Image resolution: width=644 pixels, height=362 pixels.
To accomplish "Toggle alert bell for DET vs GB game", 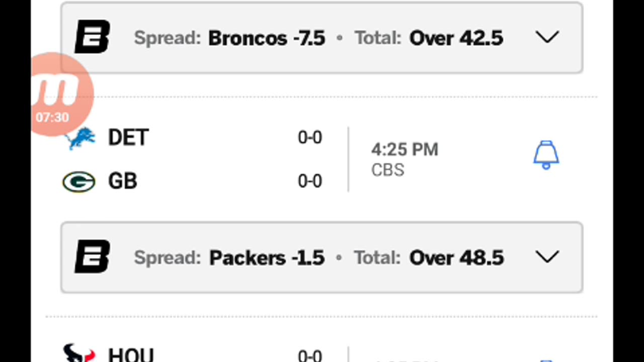I will pos(546,155).
